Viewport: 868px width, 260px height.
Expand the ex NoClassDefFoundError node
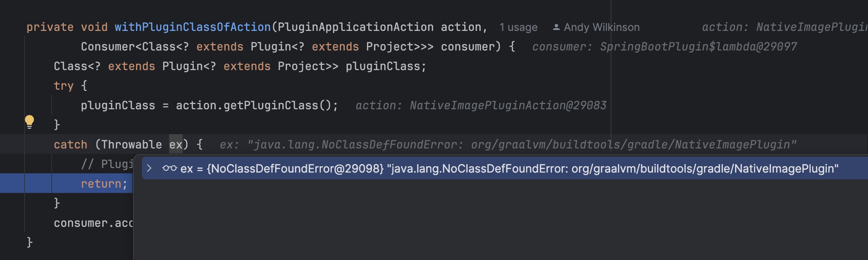(x=149, y=168)
